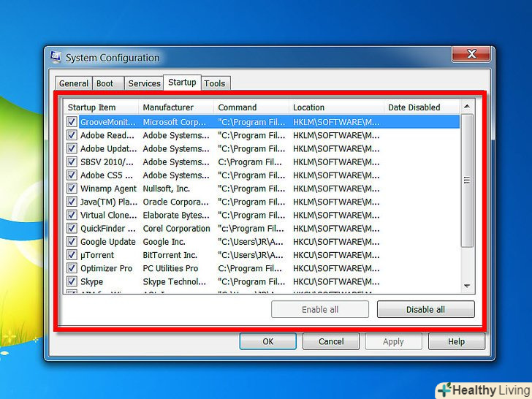Click manufacturer Elaborate Bytes...
The height and width of the screenshot is (399, 532).
(x=176, y=215)
